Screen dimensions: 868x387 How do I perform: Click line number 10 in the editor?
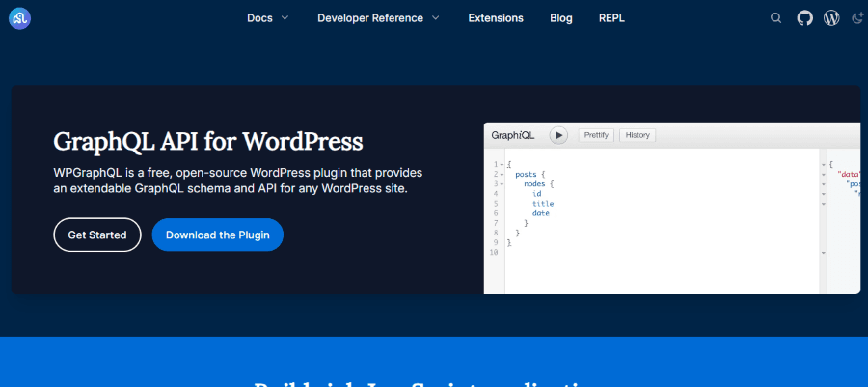(x=494, y=253)
